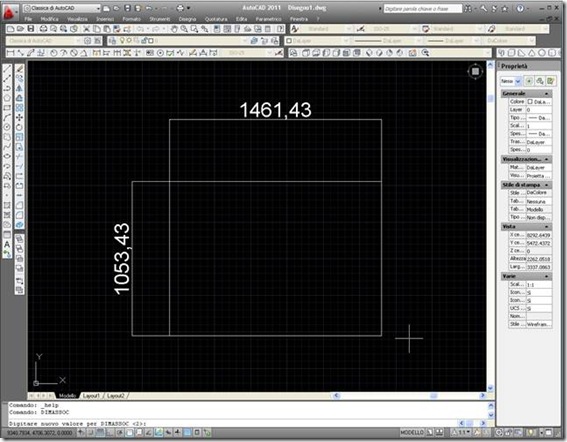Select the Aligned dimension tool

(x=21, y=53)
